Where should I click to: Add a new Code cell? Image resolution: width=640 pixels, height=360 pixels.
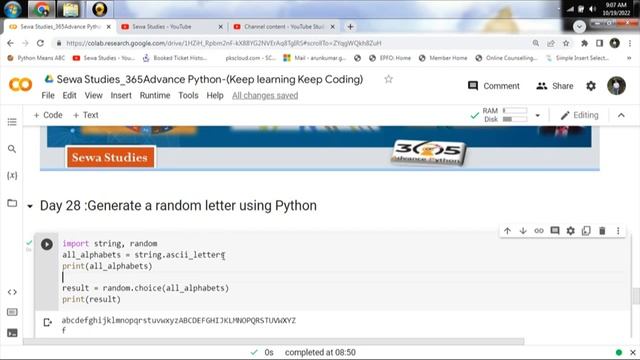(x=48, y=115)
